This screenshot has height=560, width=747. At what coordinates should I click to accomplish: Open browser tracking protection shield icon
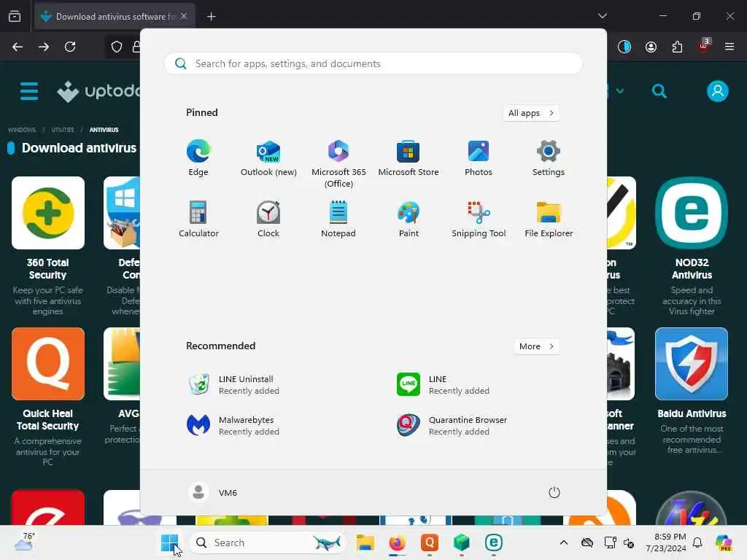tap(116, 47)
